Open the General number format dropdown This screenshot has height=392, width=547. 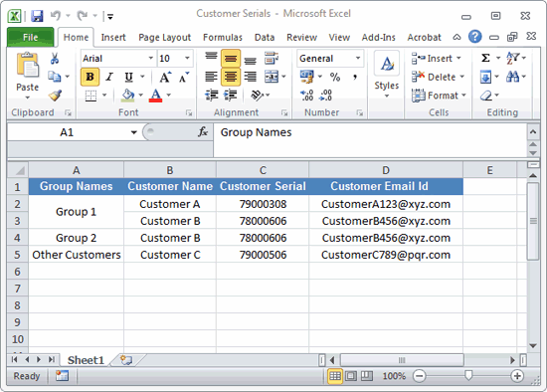pyautogui.click(x=358, y=58)
